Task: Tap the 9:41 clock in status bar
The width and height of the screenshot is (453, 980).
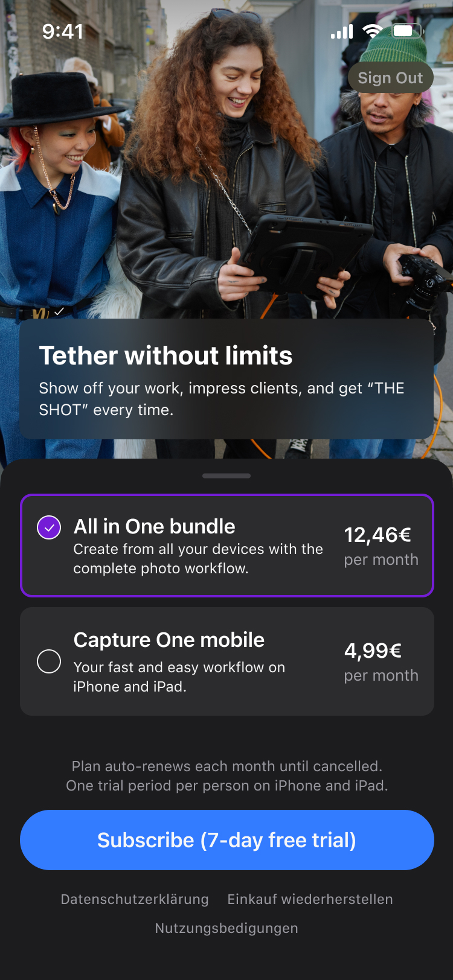Action: click(63, 31)
